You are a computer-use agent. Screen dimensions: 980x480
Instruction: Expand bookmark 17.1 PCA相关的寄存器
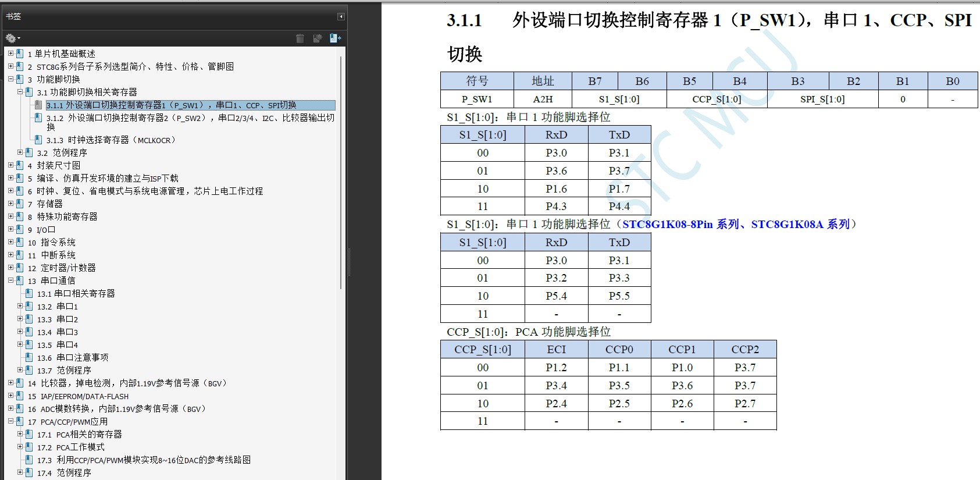tap(20, 433)
